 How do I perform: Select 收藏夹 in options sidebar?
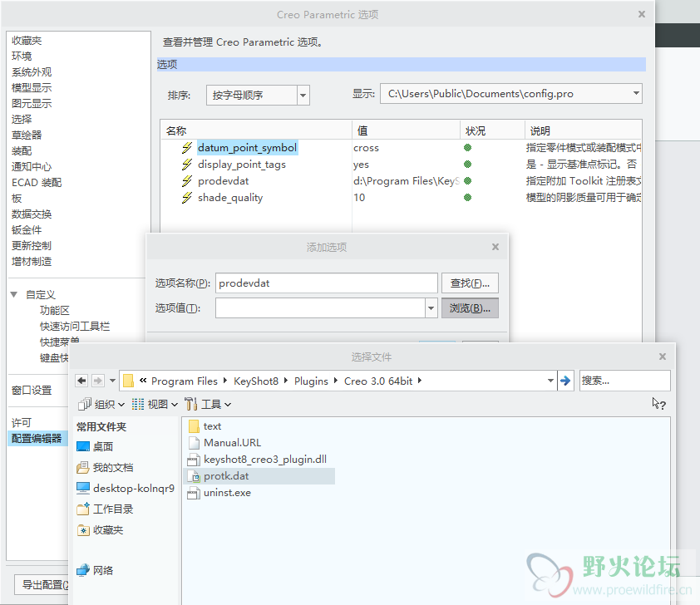[x=27, y=41]
